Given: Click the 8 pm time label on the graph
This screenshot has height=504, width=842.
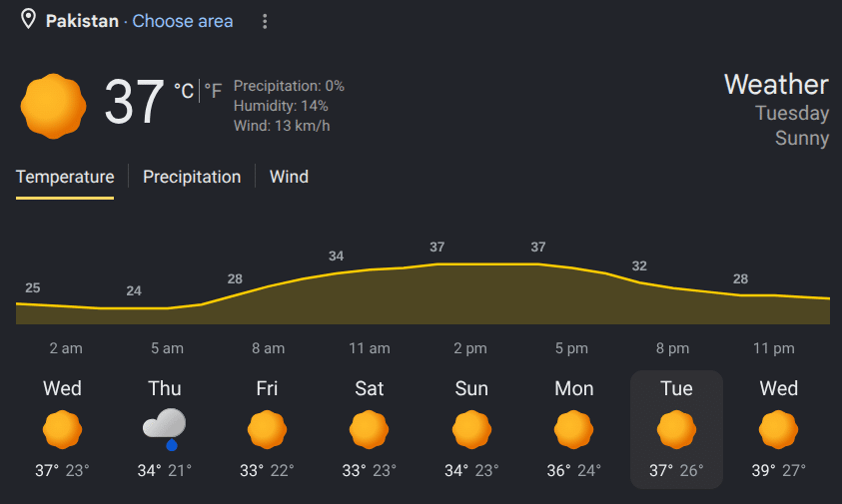Looking at the screenshot, I should click(x=672, y=348).
